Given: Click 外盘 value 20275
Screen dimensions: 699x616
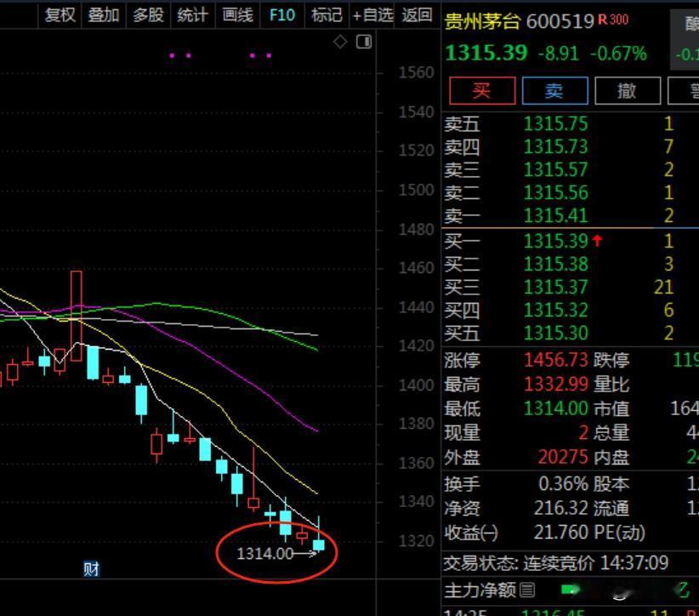Looking at the screenshot, I should click(563, 457).
